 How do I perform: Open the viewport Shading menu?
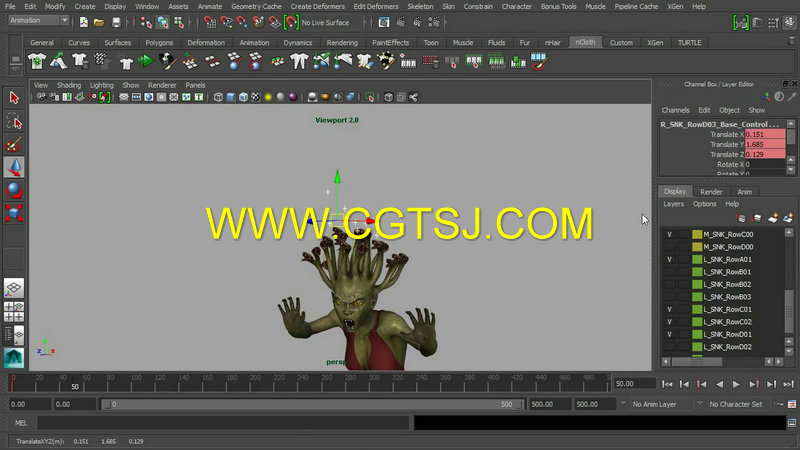click(x=69, y=85)
